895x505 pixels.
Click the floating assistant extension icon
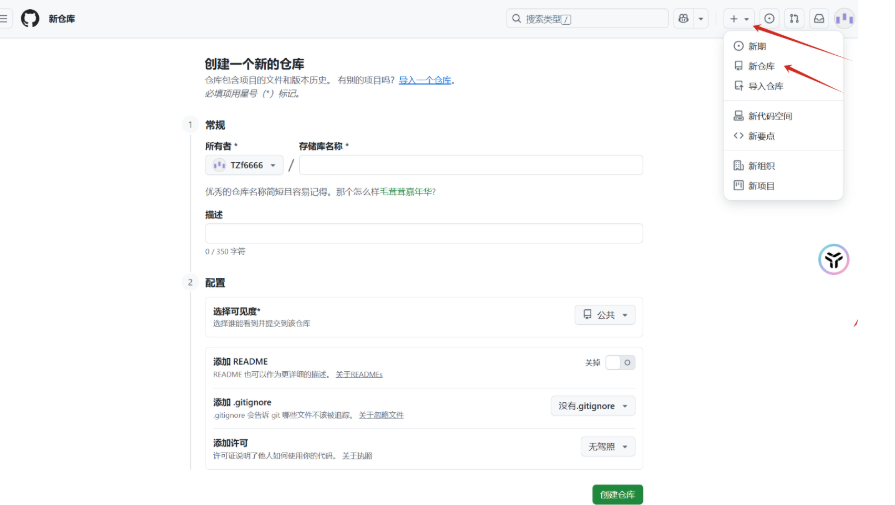click(x=833, y=260)
